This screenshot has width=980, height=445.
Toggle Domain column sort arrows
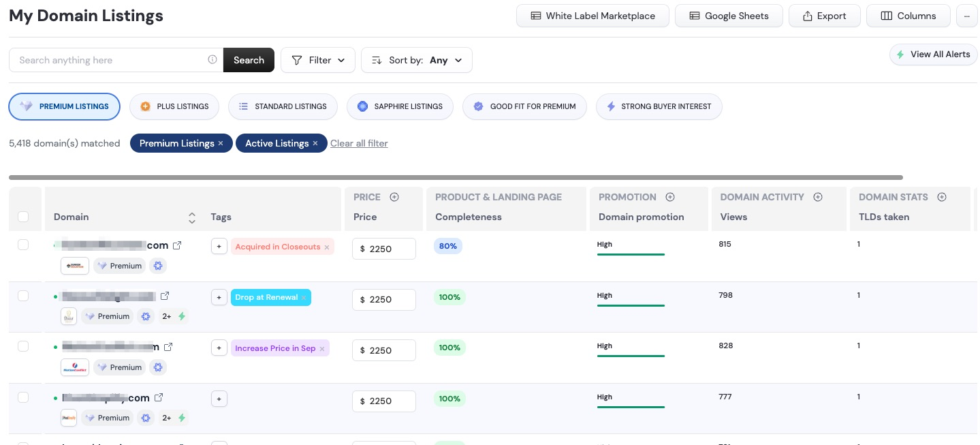pos(192,217)
